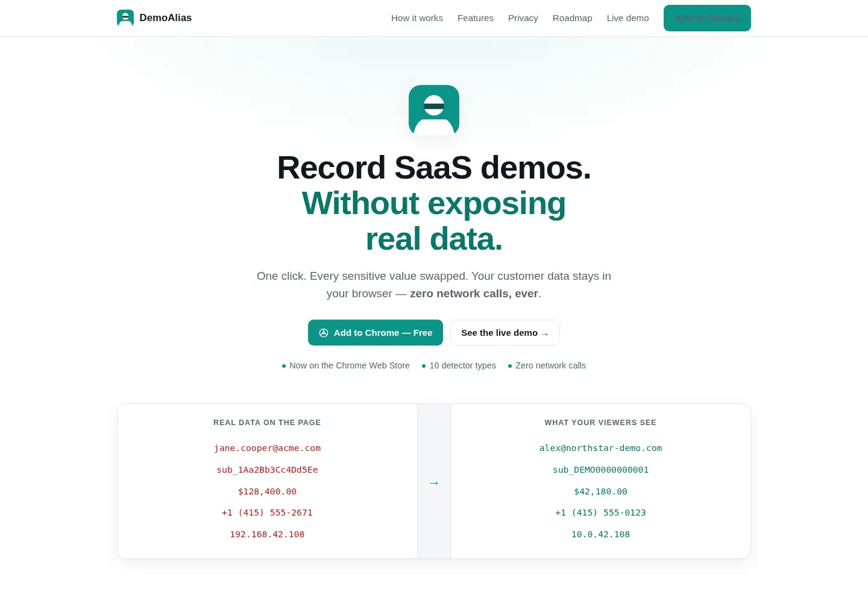Open the How it works nav link
Image resolution: width=868 pixels, height=603 pixels.
417,18
